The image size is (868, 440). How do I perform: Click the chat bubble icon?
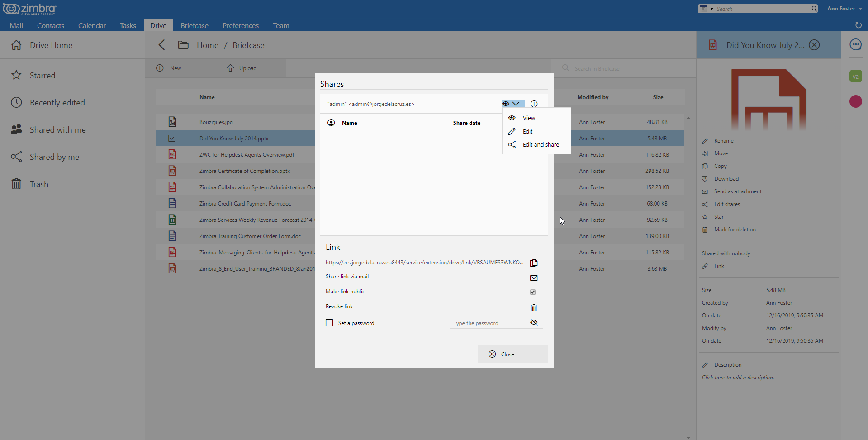point(856,44)
